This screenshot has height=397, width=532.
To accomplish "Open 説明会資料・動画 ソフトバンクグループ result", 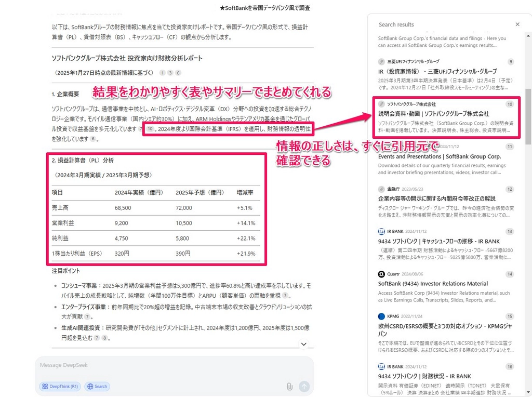I will (434, 114).
